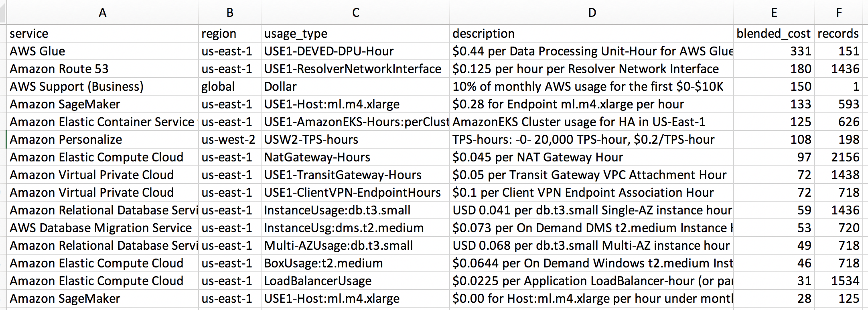Select column F header
The width and height of the screenshot is (868, 310).
[x=839, y=12]
